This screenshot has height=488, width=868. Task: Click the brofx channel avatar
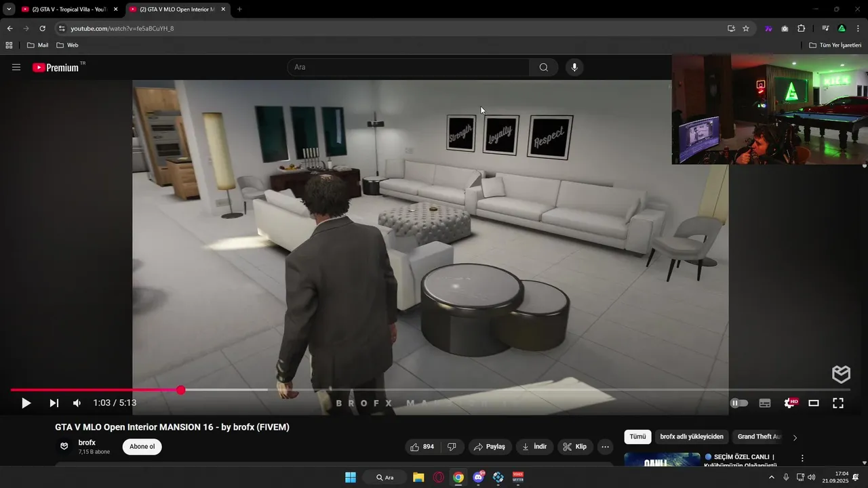pos(64,446)
